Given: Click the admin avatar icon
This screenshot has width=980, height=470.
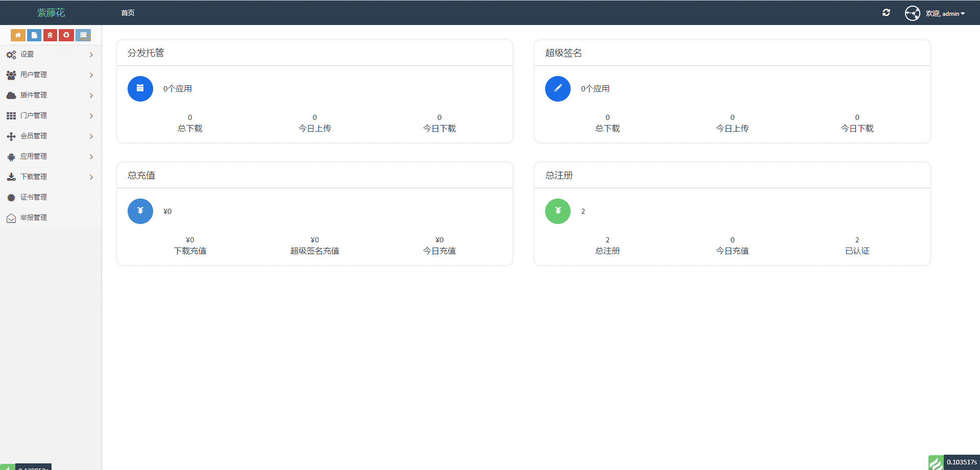Looking at the screenshot, I should (913, 13).
